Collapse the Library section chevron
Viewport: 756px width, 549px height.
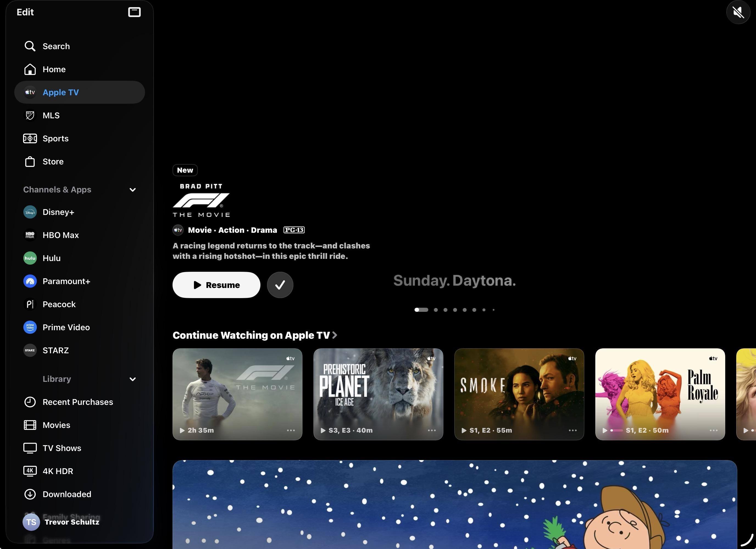132,379
